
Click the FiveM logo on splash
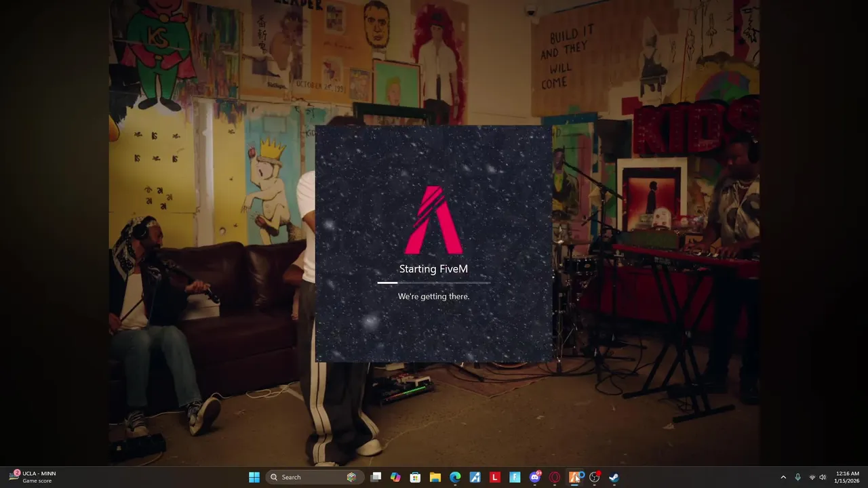tap(434, 220)
